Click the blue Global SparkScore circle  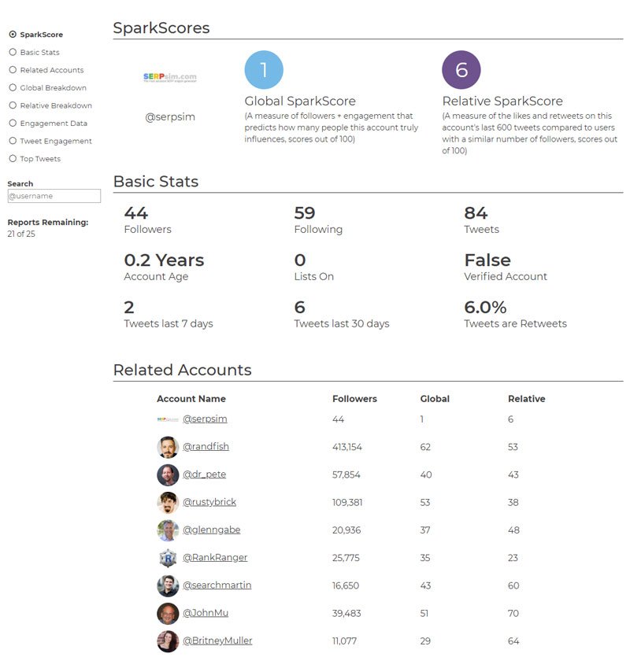(x=264, y=70)
